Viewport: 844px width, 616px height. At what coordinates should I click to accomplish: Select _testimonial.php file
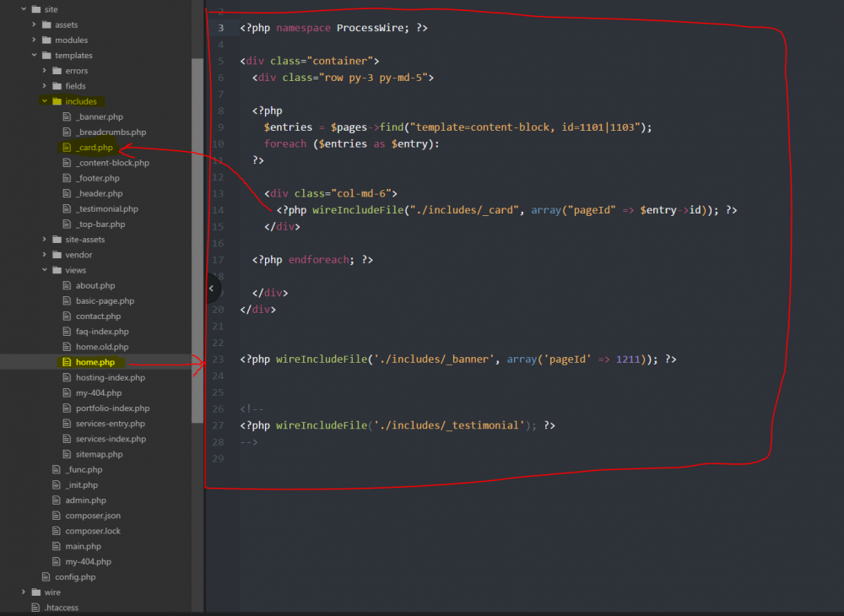[x=106, y=209]
